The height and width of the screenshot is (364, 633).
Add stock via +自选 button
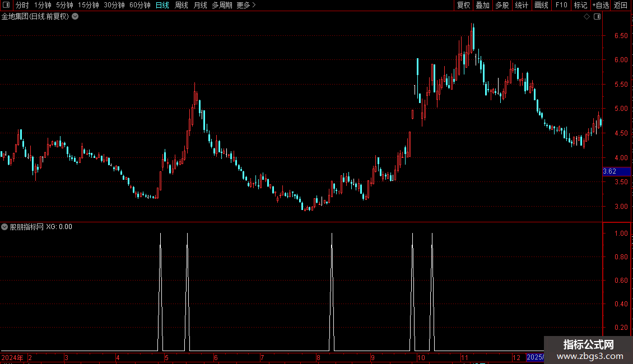(x=601, y=5)
